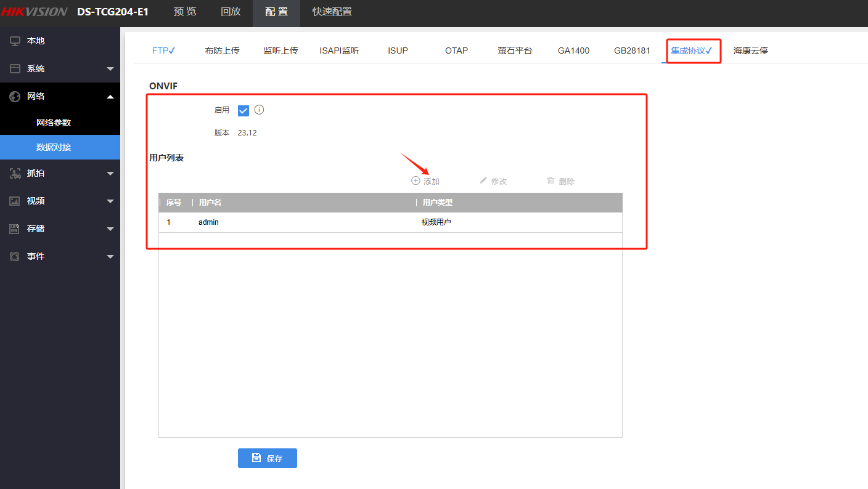Image resolution: width=868 pixels, height=489 pixels.
Task: Click the 网络 (Network) globe icon
Action: pos(14,96)
